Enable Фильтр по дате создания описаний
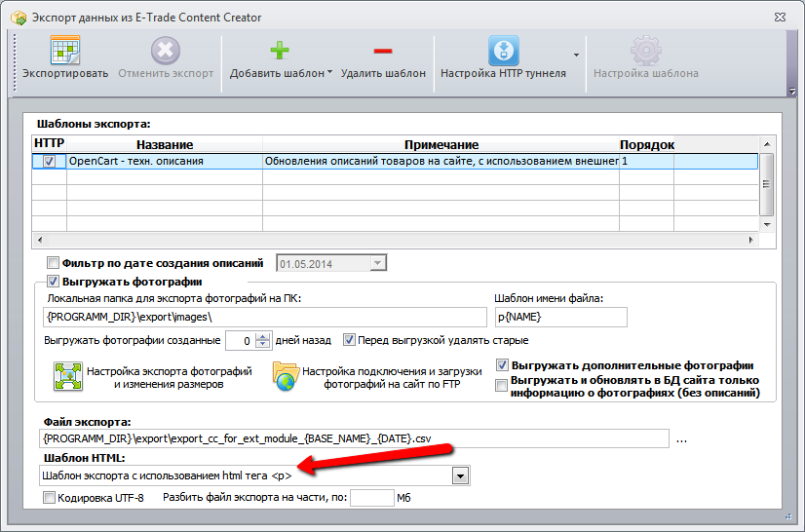The width and height of the screenshot is (805, 532). (53, 263)
